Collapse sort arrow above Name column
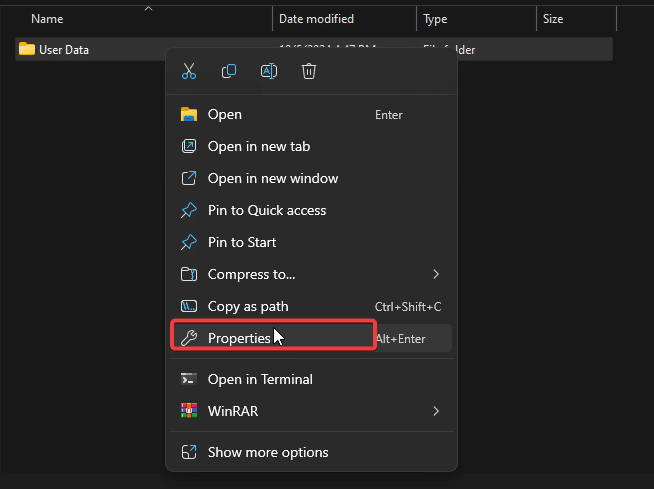654x489 pixels. pos(148,9)
